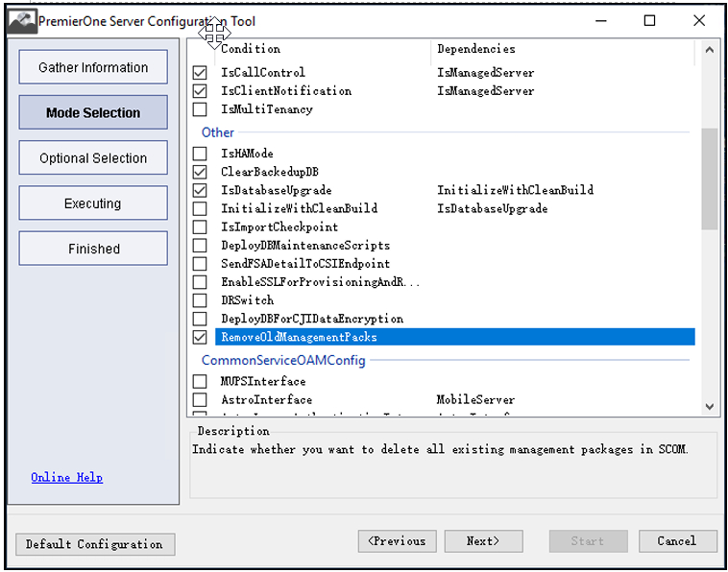Click the Default Configuration button
The width and height of the screenshot is (728, 572).
click(x=94, y=544)
